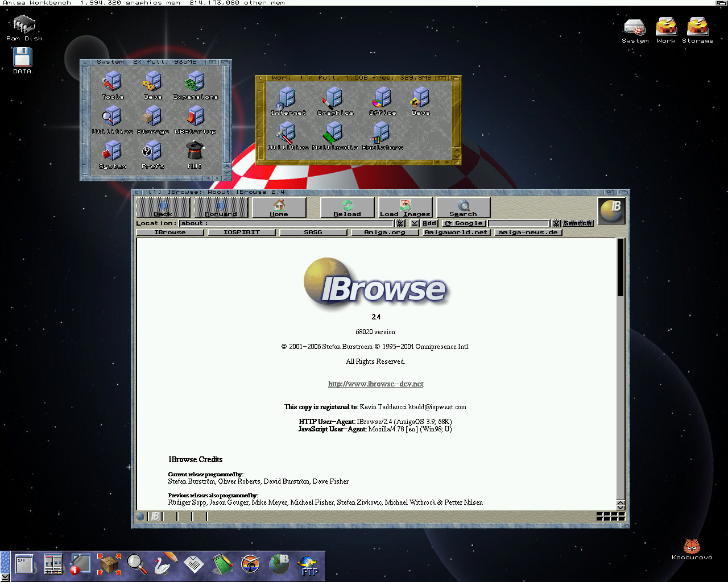The image size is (728, 582).
Task: Open the MUI magic hat icon
Action: tap(195, 153)
